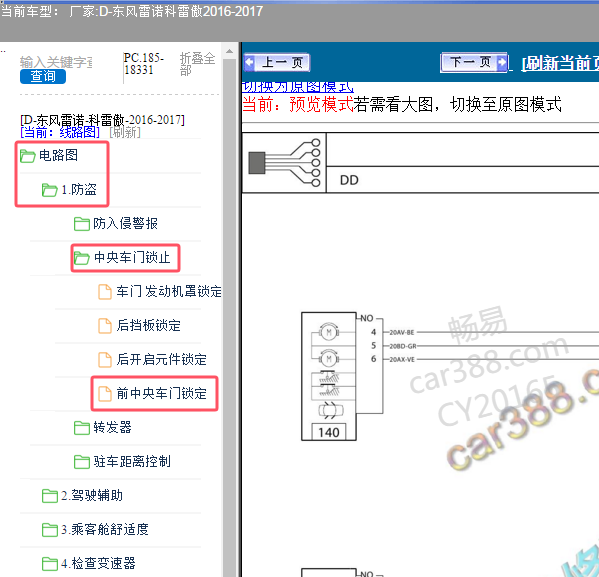
Task: Select the 3.乘客舱舒适度 tree label
Action: (x=105, y=530)
